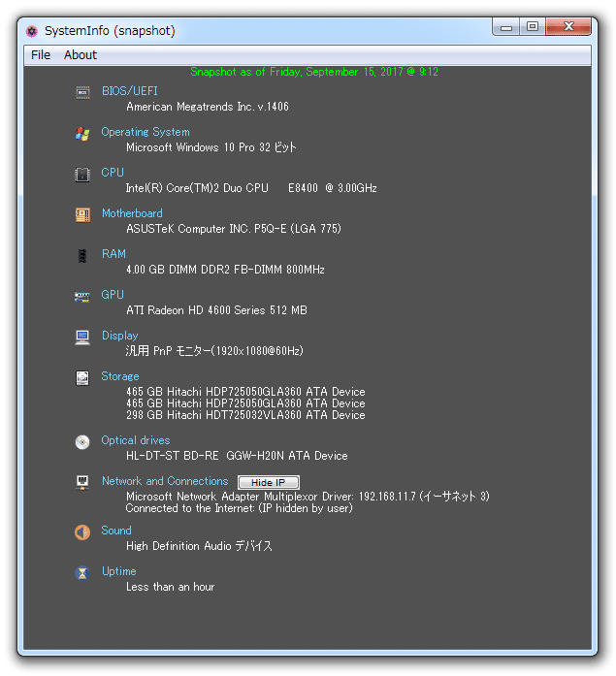Click the Motherboard heading

[132, 213]
